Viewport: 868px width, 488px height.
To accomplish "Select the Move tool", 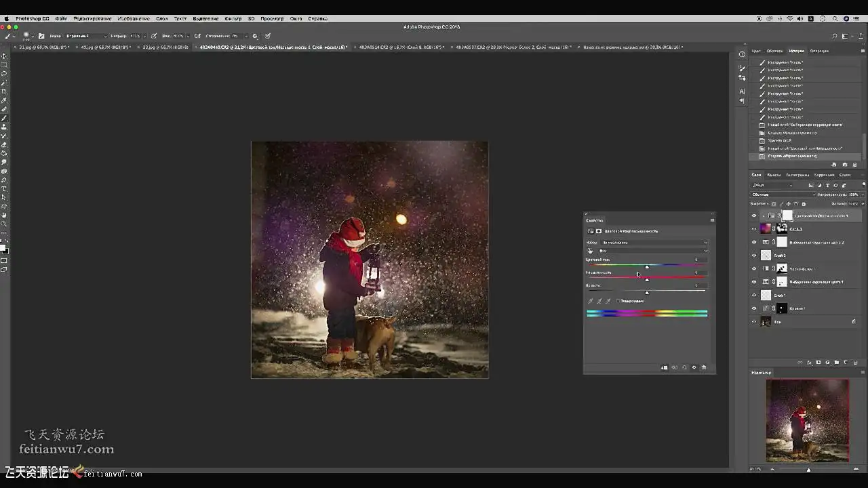I will tap(4, 56).
